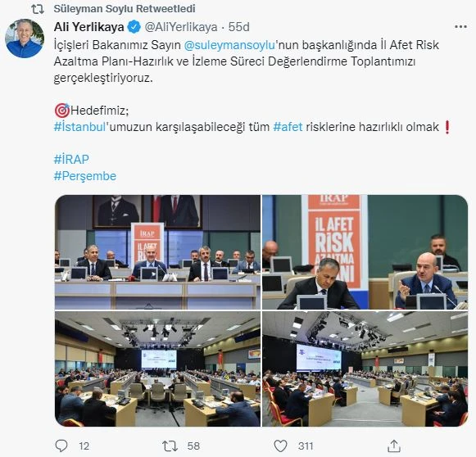Like the tweet with heart icon

coord(280,446)
